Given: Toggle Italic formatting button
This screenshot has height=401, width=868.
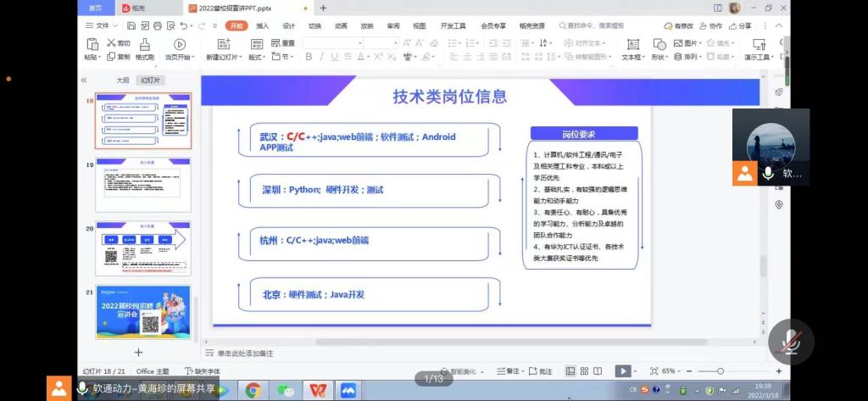Looking at the screenshot, I should pos(322,57).
